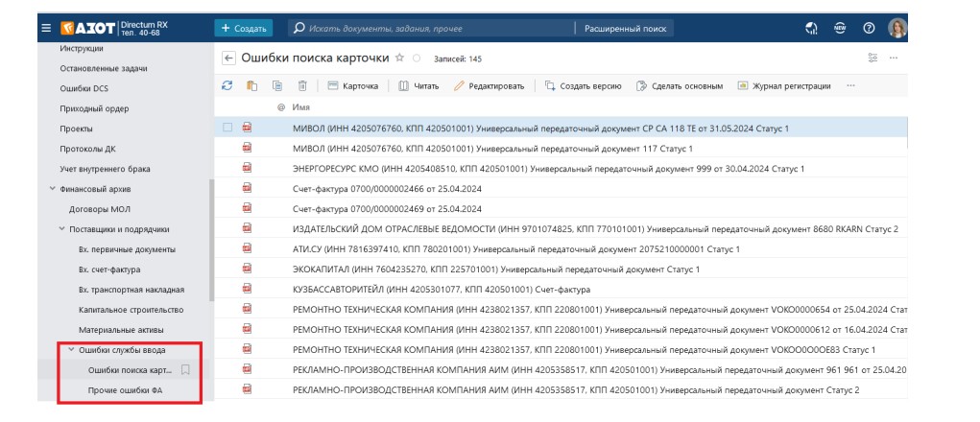Click PDF icon of ИЗДАТЕЛЬСКИЙ ДОМ ОТРАСЛЕВЫЕ ВЕДОМОСТИ row

click(x=248, y=228)
